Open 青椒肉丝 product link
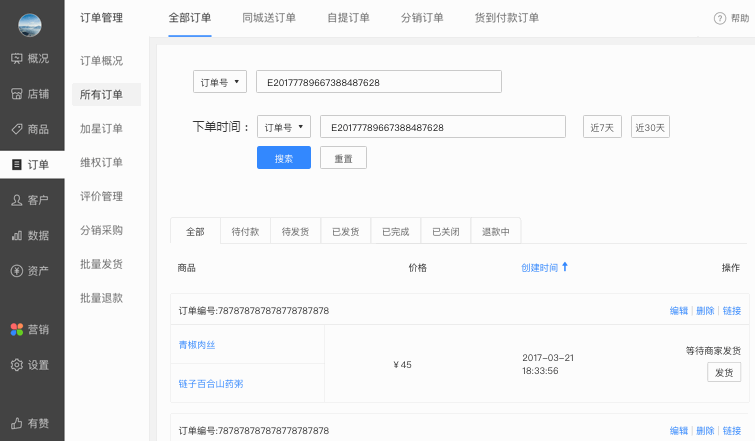755x441 pixels. (x=197, y=345)
